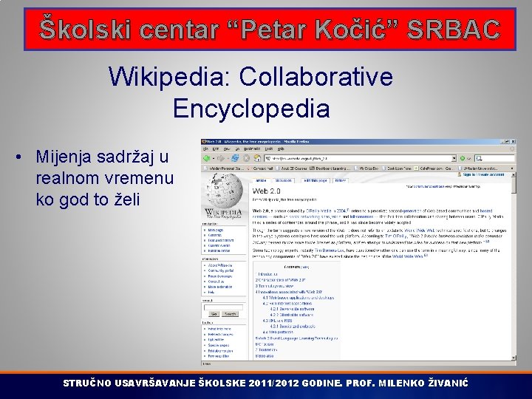Click the vertical scrollbar thumb

[x=514, y=185]
